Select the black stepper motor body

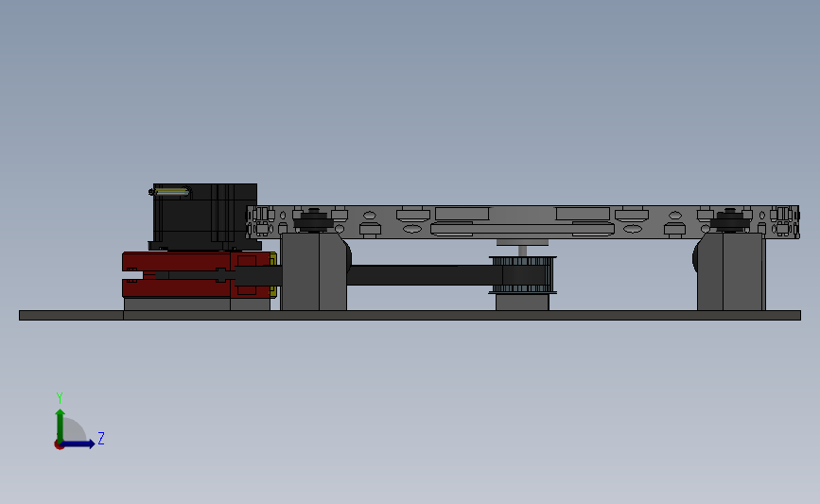[205, 216]
